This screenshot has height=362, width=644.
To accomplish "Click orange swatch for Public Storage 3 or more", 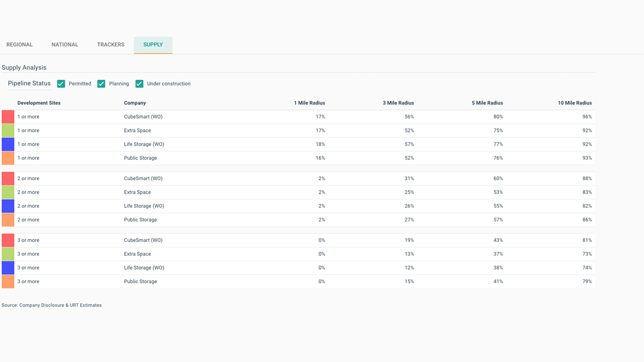I will (8, 282).
